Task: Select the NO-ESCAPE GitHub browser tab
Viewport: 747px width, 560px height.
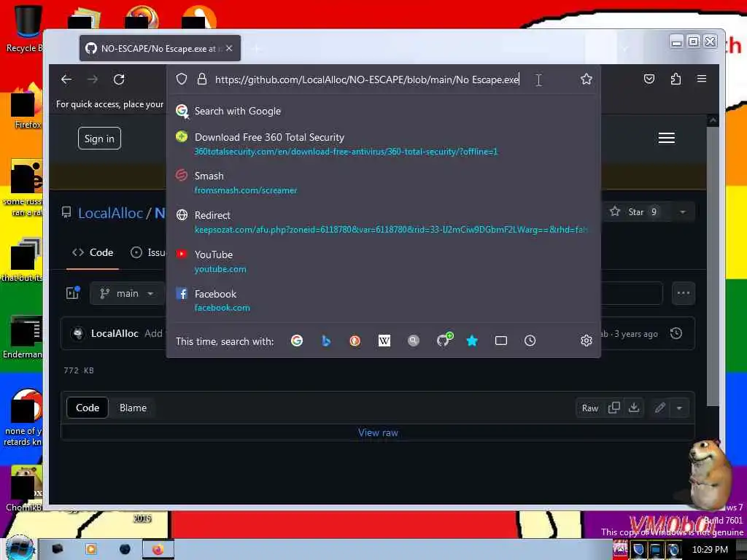Action: tap(160, 48)
